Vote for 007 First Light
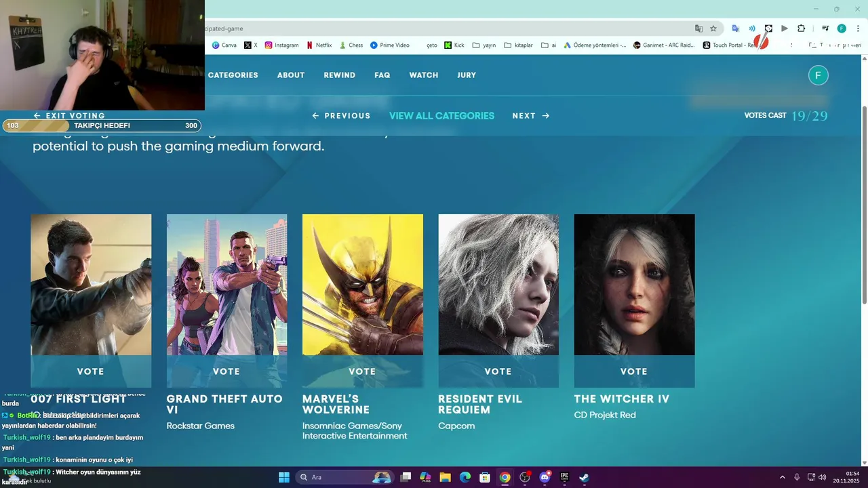The image size is (868, 488). point(91,371)
